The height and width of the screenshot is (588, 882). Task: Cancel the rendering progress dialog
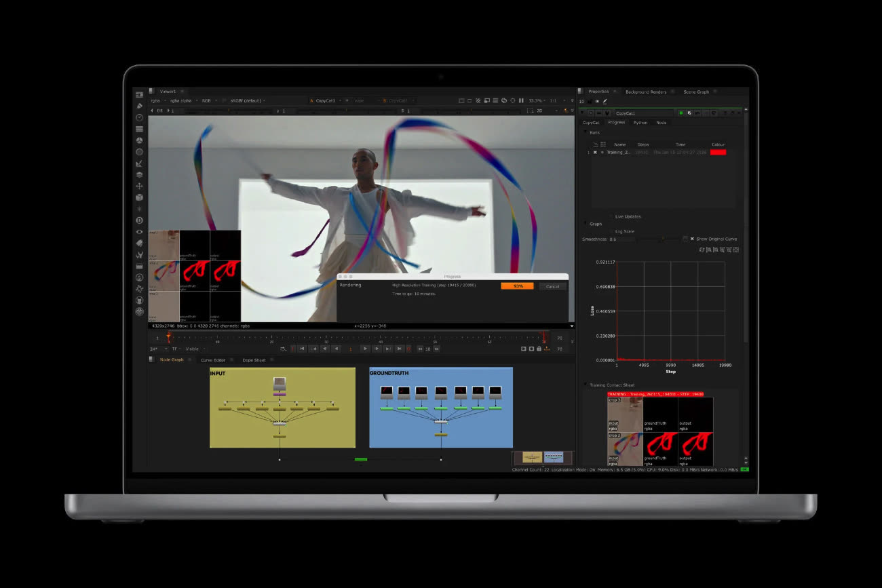552,286
